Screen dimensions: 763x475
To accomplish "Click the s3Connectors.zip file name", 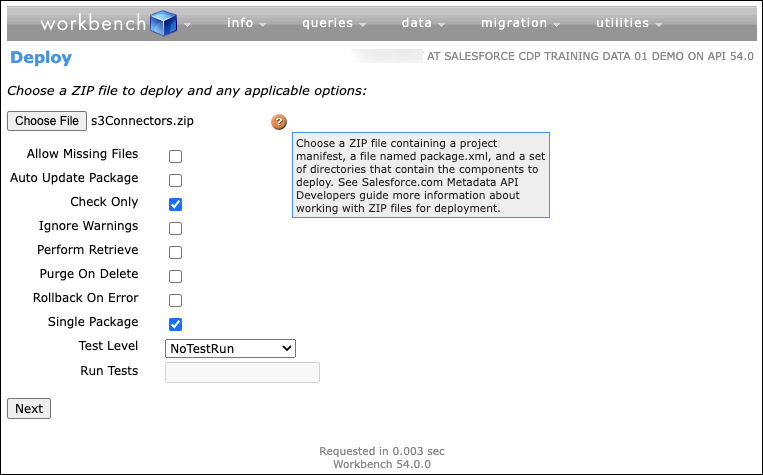I will click(x=142, y=121).
